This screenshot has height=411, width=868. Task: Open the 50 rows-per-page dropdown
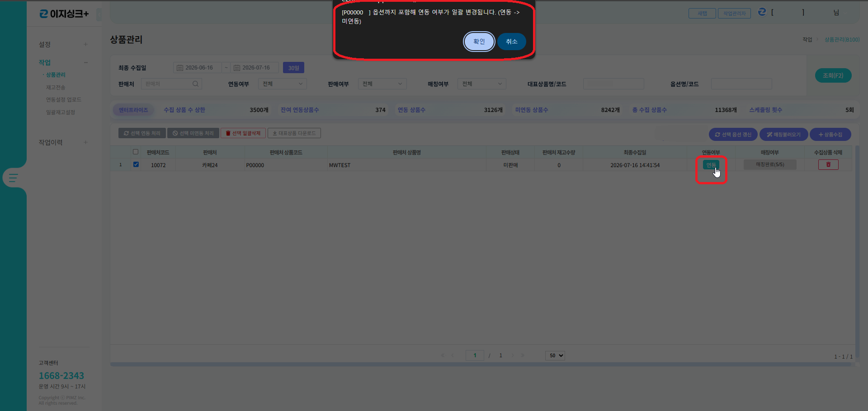(555, 355)
